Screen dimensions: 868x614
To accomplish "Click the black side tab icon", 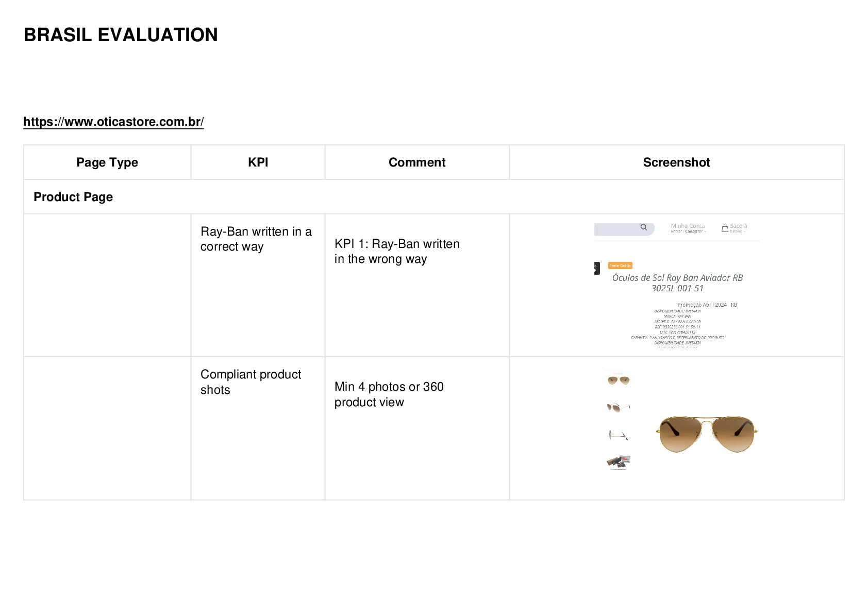I will (596, 268).
